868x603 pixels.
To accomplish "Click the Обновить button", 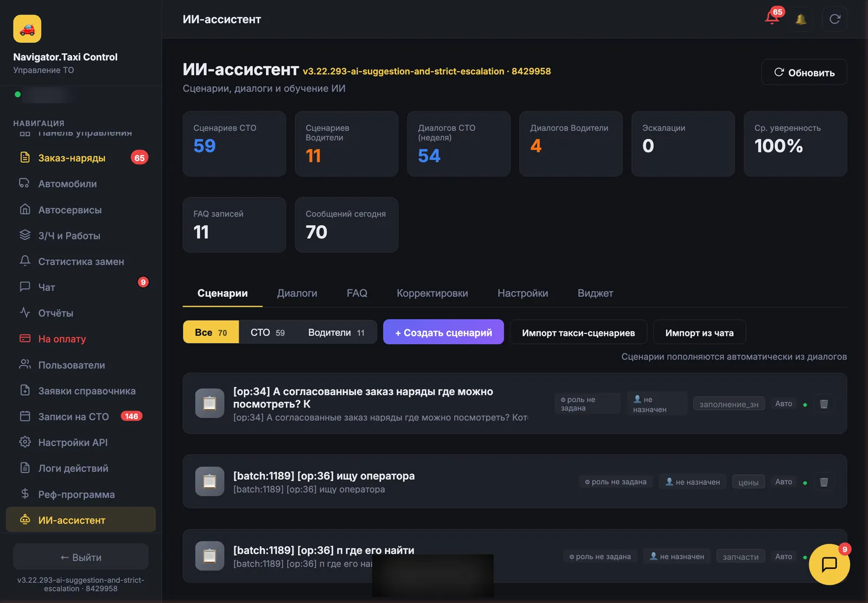I will [x=804, y=72].
